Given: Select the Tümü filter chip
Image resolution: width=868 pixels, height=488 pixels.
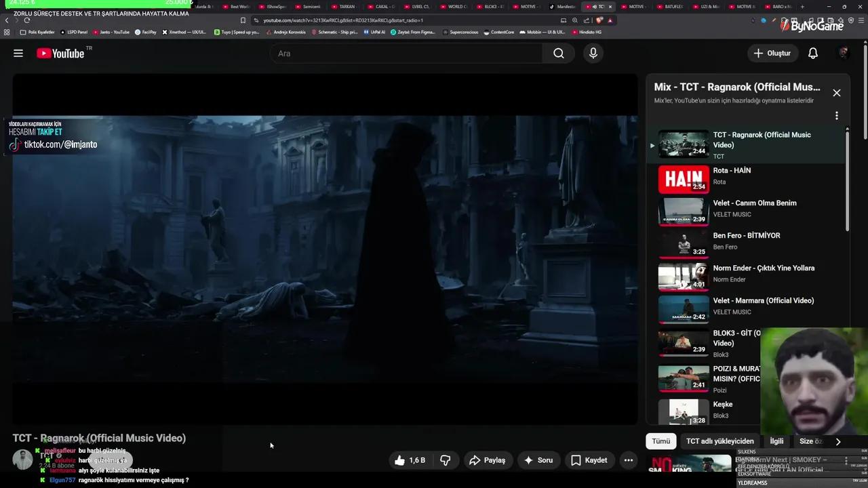Looking at the screenshot, I should click(x=660, y=441).
